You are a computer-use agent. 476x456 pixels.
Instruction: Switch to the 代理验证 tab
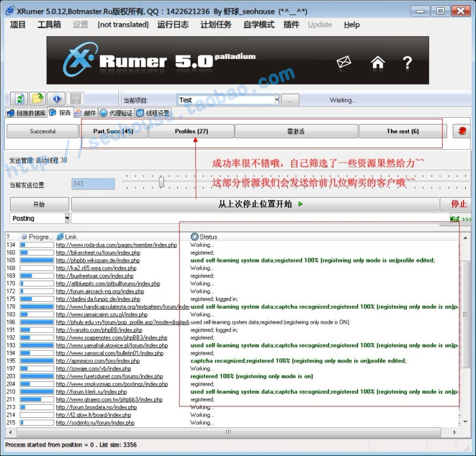[117, 113]
